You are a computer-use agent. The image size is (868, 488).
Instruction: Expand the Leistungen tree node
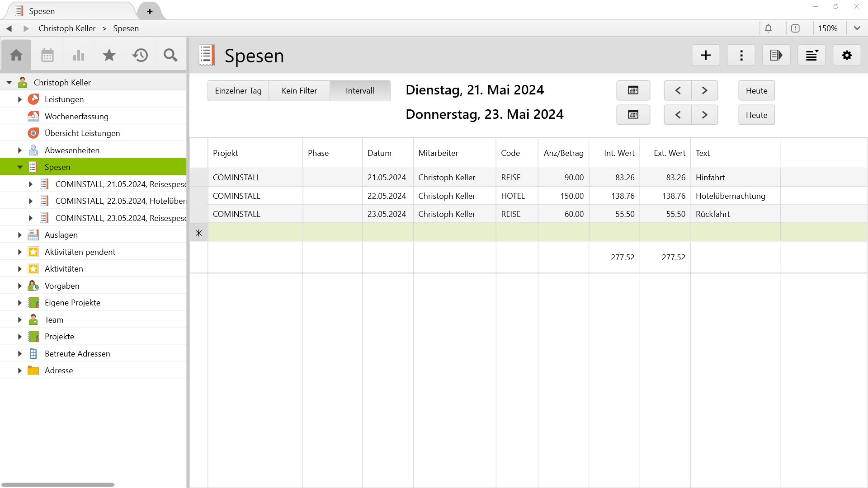(20, 99)
